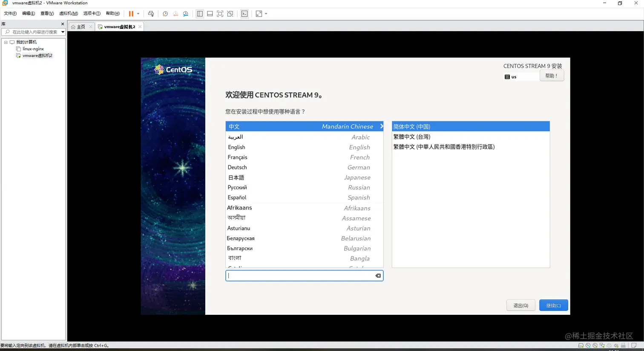
Task: Select the Arabic language row
Action: 304,137
